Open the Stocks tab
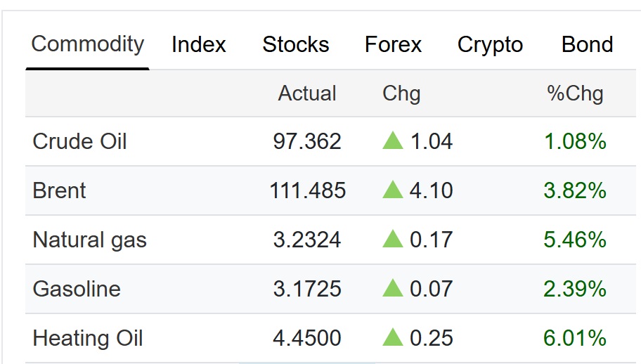 (296, 44)
